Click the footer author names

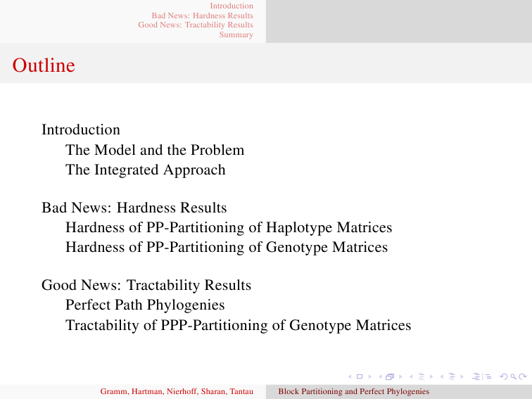click(177, 391)
